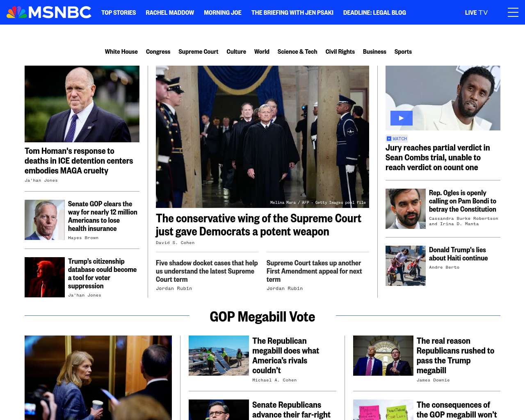
Task: Open Deadline: Legal Blog tab
Action: click(x=374, y=13)
